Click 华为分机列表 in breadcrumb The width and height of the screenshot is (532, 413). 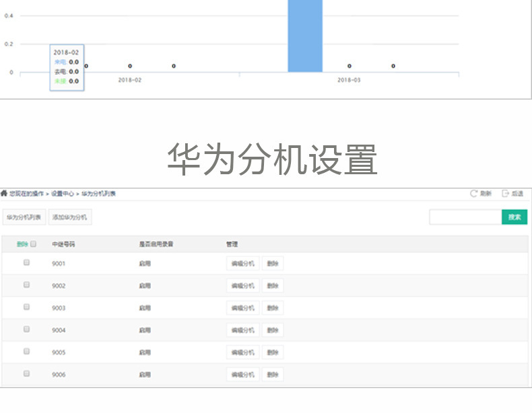(x=98, y=194)
